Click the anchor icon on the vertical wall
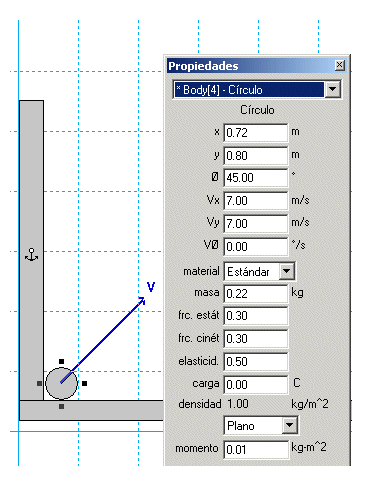 (x=32, y=255)
